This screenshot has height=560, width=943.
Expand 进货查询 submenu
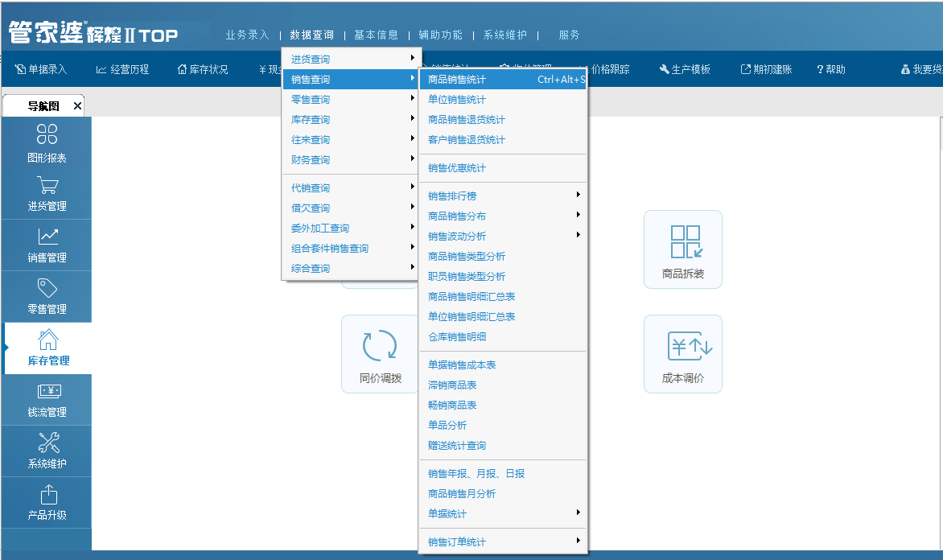pos(350,59)
